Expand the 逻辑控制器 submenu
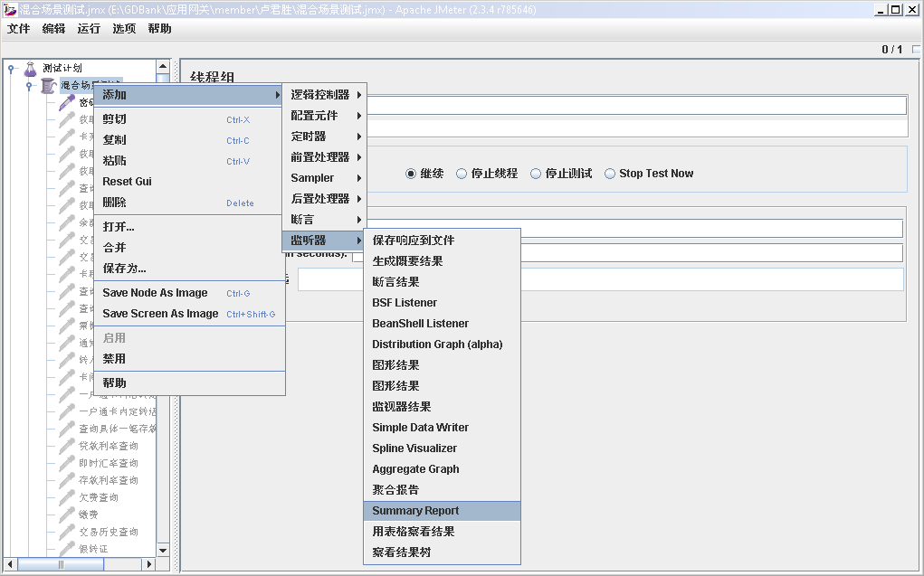This screenshot has height=576, width=924. click(326, 95)
